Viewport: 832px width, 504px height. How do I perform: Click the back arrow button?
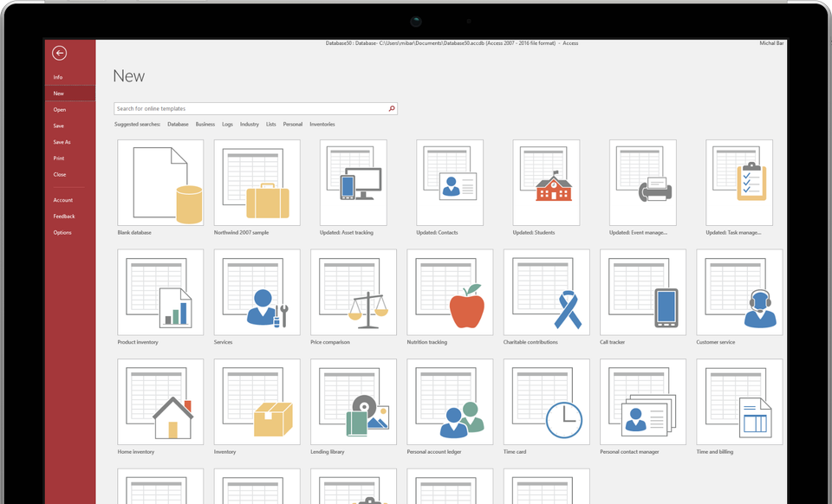click(x=59, y=53)
